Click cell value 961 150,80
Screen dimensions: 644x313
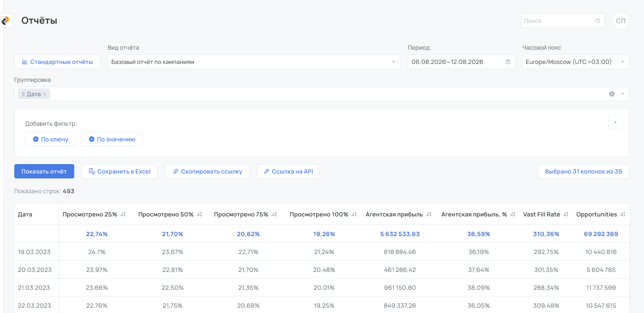click(x=400, y=288)
